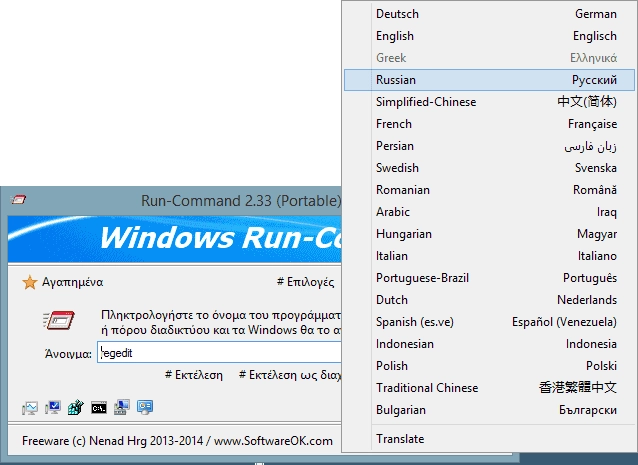
Task: Click the Run-Command title bar icon
Action: pos(18,200)
